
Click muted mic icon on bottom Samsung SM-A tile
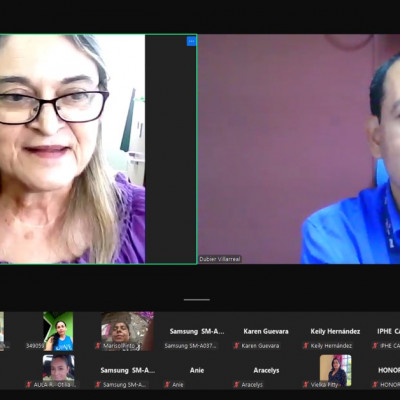98,385
